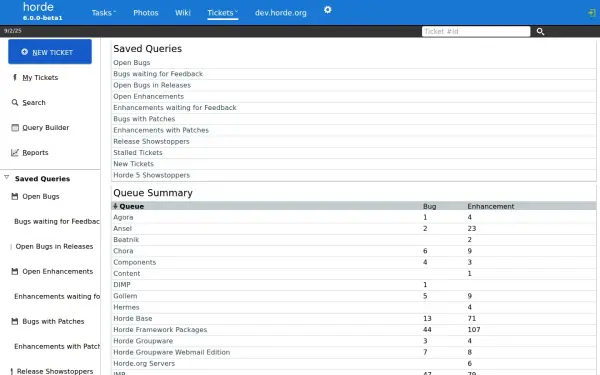Viewport: 600px width, 375px height.
Task: Click Horde Base enhancement count 71
Action: pyautogui.click(x=471, y=318)
